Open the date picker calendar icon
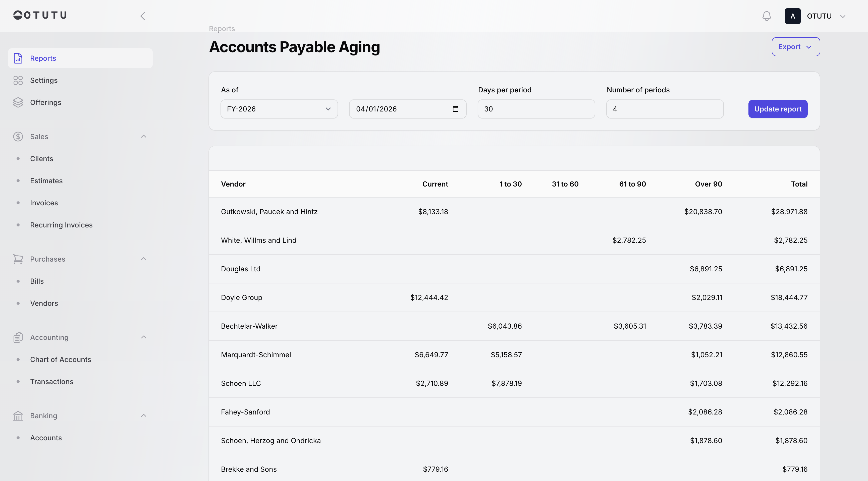 click(455, 109)
